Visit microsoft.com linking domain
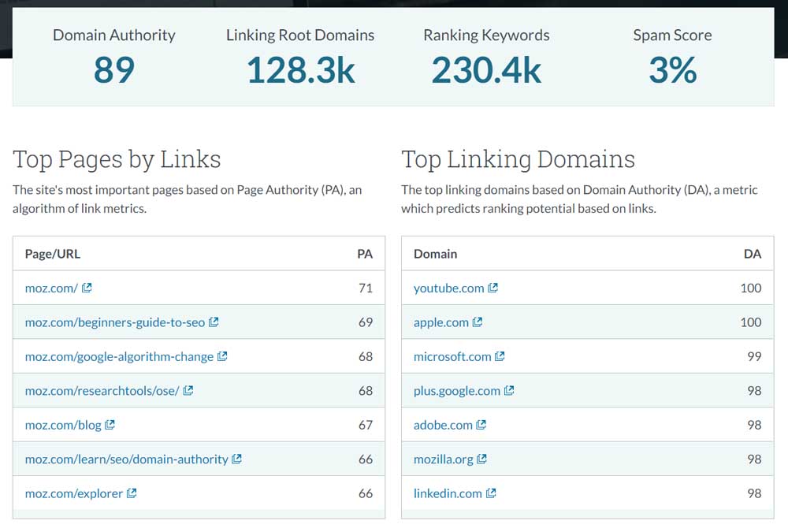Image resolution: width=788 pixels, height=532 pixels. click(x=452, y=356)
